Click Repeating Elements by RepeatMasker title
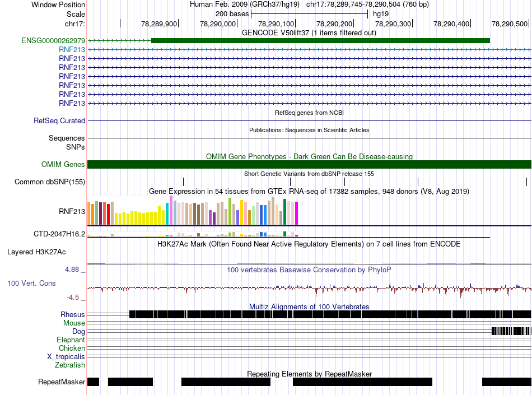532x395 pixels. [309, 374]
